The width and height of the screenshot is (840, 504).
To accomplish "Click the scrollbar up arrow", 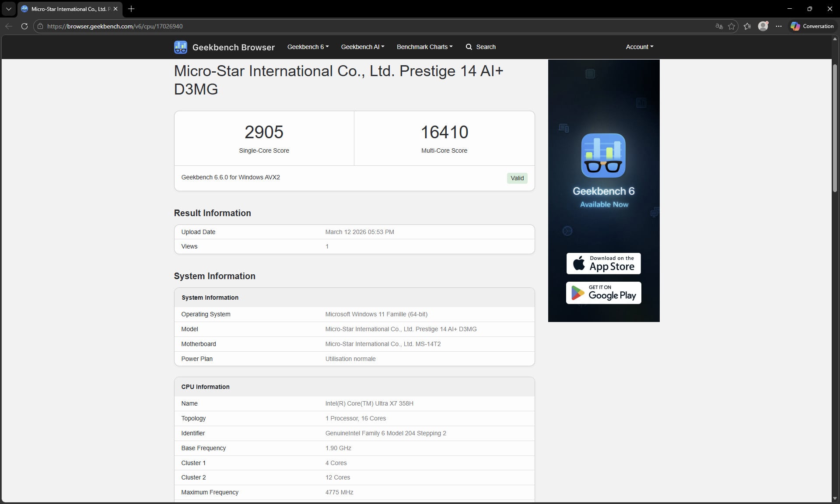I will (x=835, y=39).
